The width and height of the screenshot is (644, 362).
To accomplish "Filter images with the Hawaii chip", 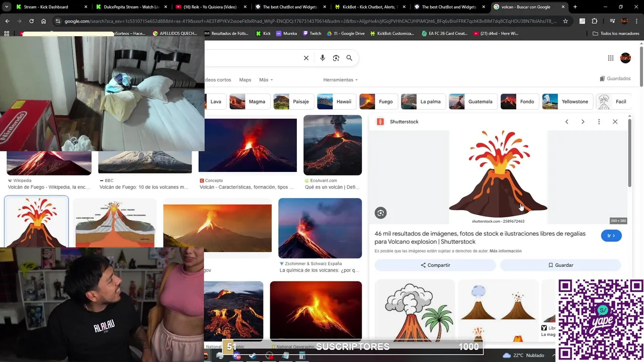I will click(x=336, y=102).
